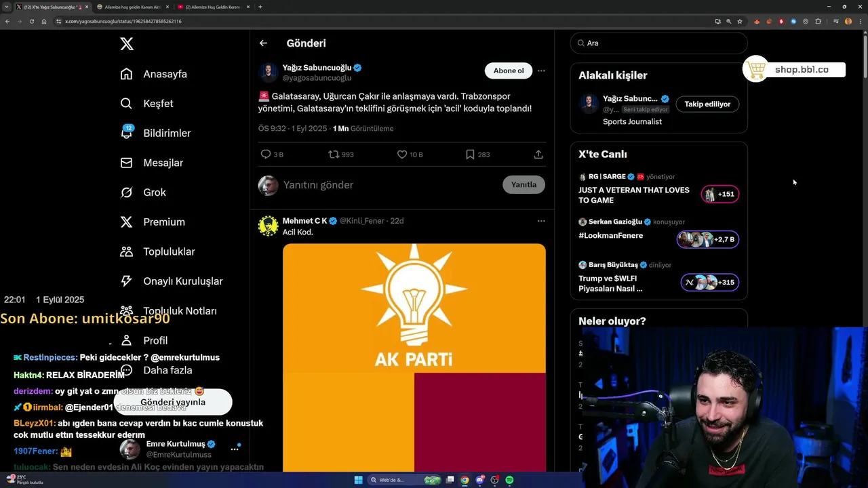The height and width of the screenshot is (488, 868).
Task: Open the Emre Kurtulmuş account menu dots
Action: click(x=235, y=449)
